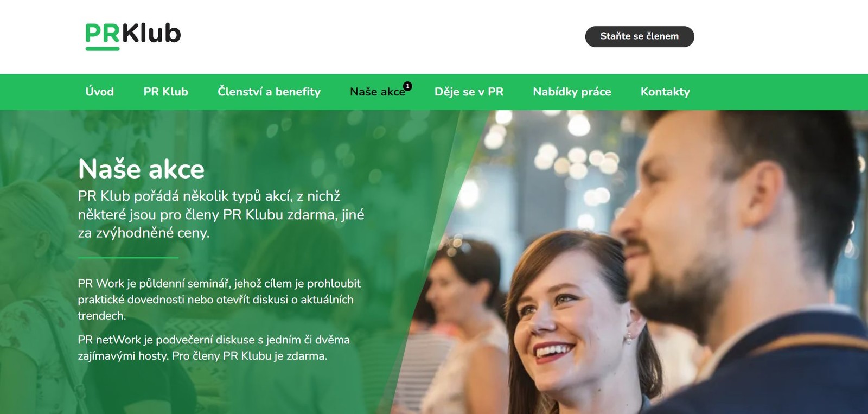Open the Kontakty page

coord(665,92)
